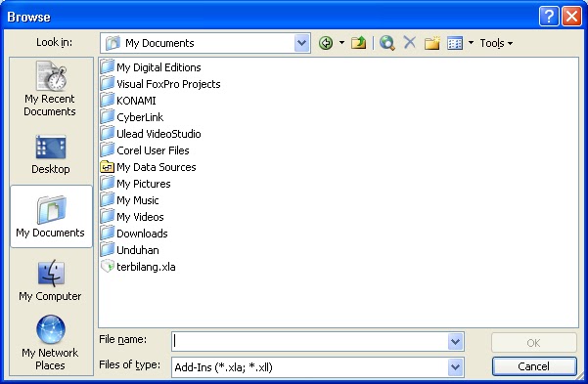Image resolution: width=588 pixels, height=384 pixels.
Task: Go back using the green Back arrow
Action: 326,43
